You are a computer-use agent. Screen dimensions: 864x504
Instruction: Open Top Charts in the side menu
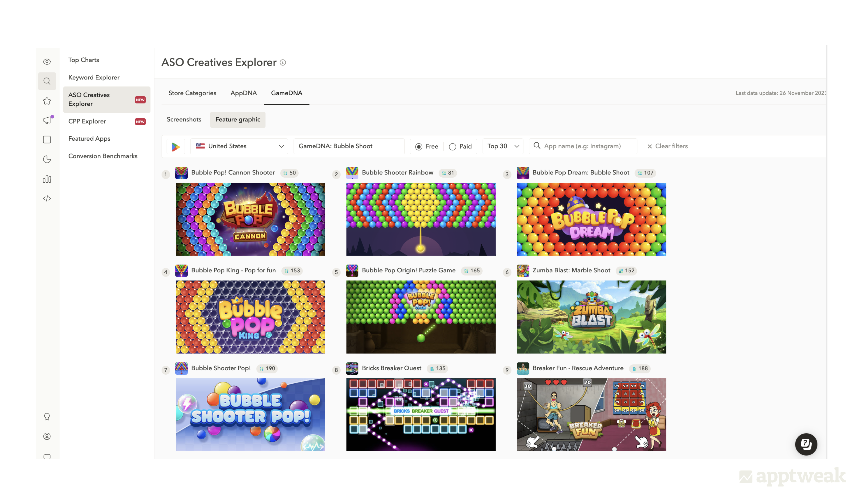tap(83, 60)
